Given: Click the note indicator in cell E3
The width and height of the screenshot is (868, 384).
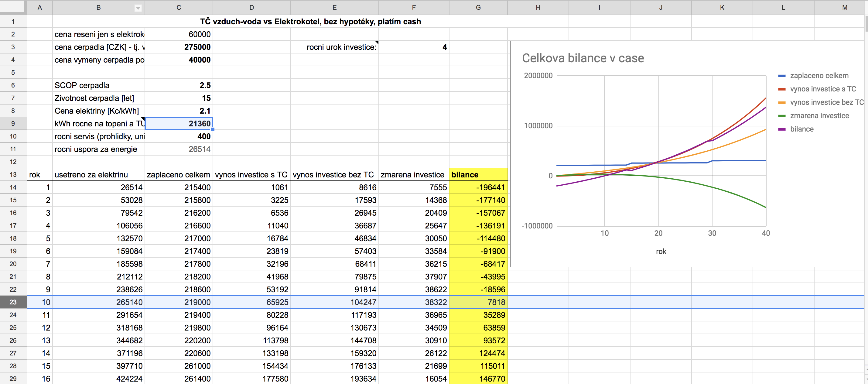Looking at the screenshot, I should pos(377,42).
